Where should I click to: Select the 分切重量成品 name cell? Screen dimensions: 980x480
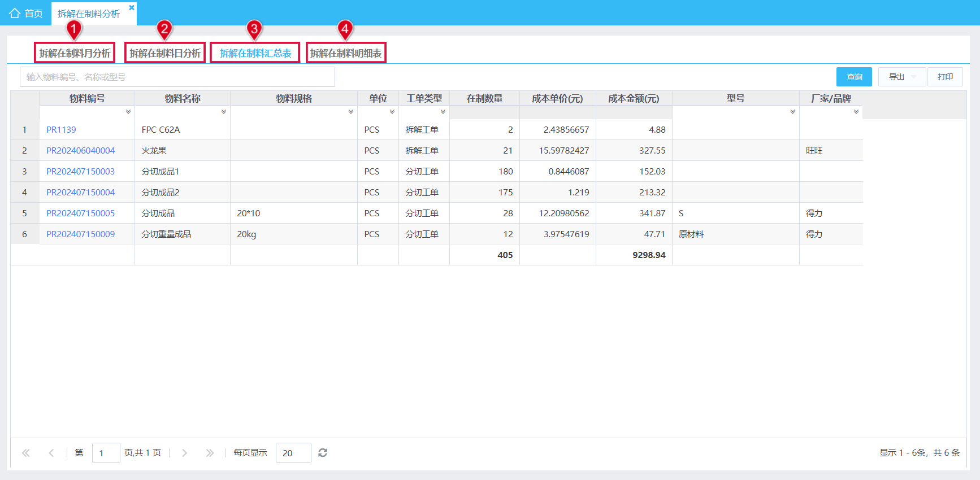(x=183, y=234)
